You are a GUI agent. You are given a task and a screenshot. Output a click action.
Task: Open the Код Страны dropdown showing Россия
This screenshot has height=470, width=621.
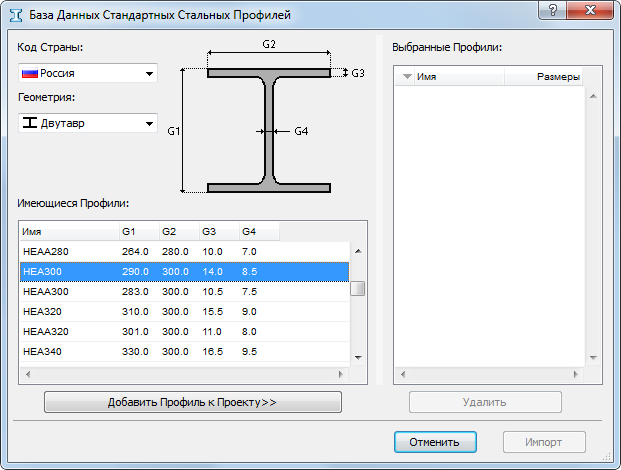[x=88, y=73]
